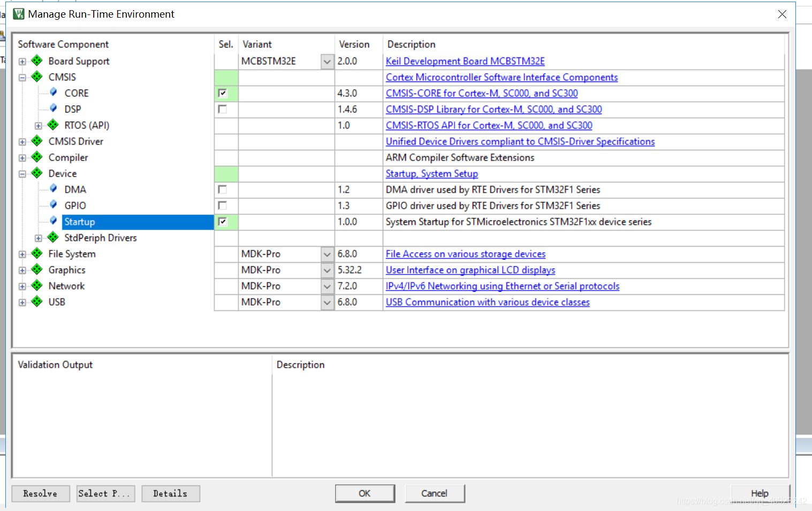The height and width of the screenshot is (511, 812).
Task: Enable the DSP component checkbox
Action: pyautogui.click(x=223, y=109)
